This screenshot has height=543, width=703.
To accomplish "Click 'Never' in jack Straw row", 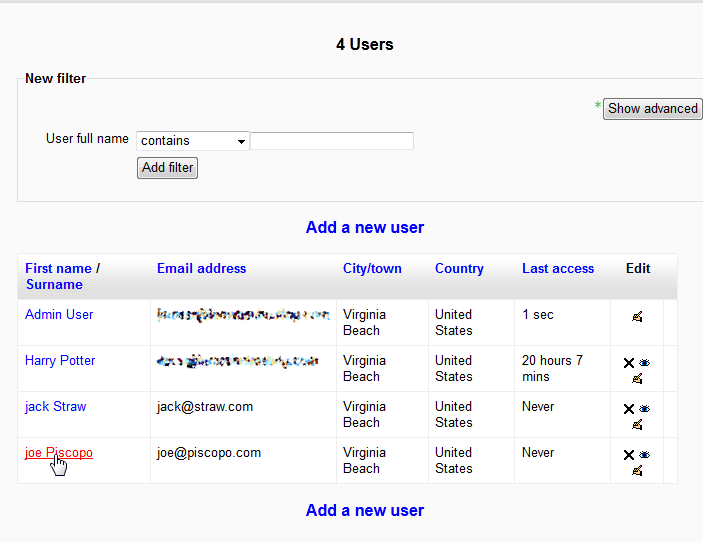I will point(538,406).
